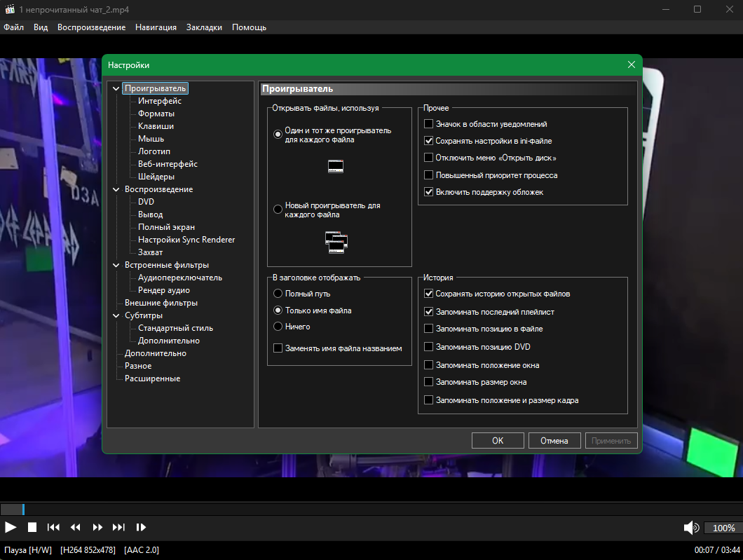
Task: Enable 'Запоминать положение и размер кадра' checkbox
Action: pyautogui.click(x=428, y=400)
